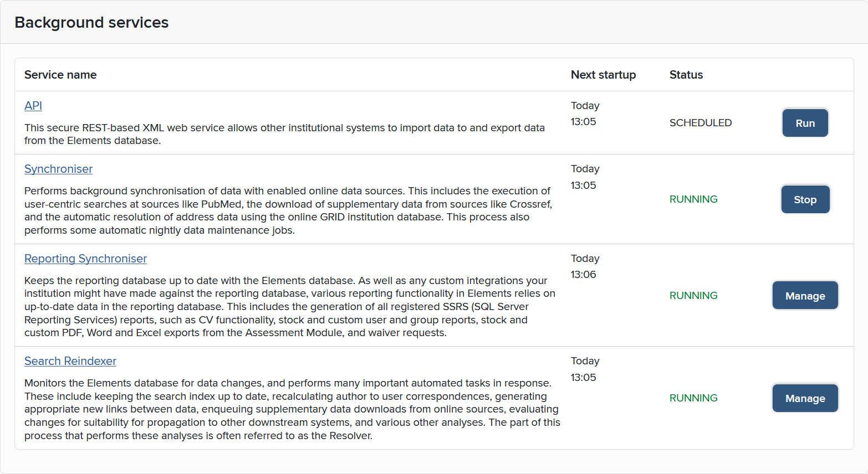Click the Next startup column header
Image resolution: width=868 pixels, height=474 pixels.
[x=603, y=75]
